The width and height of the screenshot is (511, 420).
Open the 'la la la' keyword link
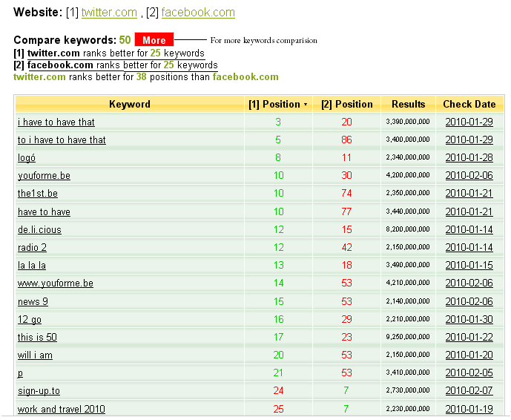pyautogui.click(x=32, y=265)
